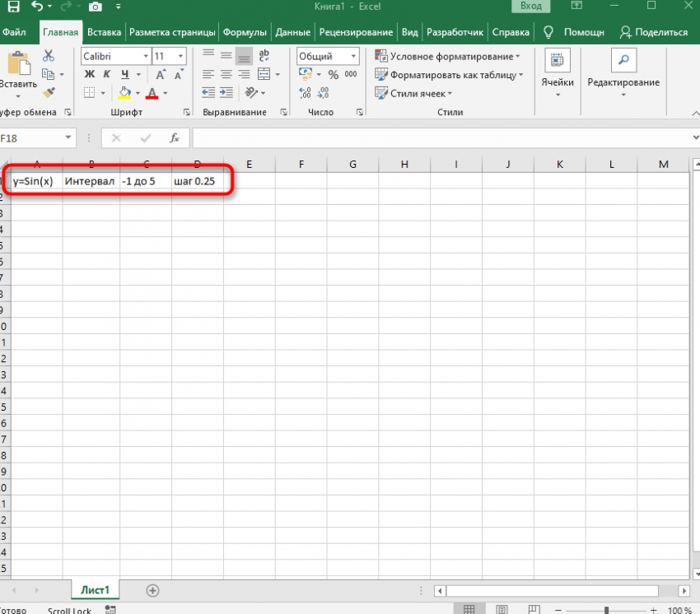Toggle italic formatting (К)
This screenshot has width=700, height=614.
point(106,75)
